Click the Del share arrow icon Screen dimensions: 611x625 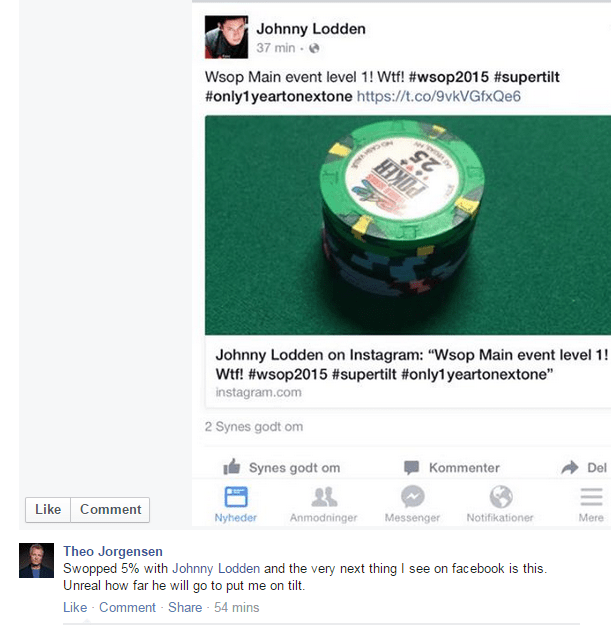570,467
